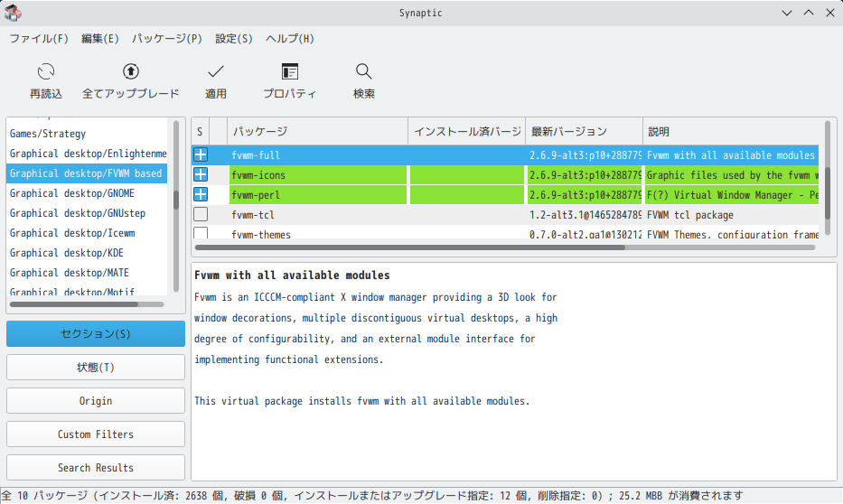Tick the status checkbox for fvwm-tcl
843x504 pixels.
pos(201,214)
